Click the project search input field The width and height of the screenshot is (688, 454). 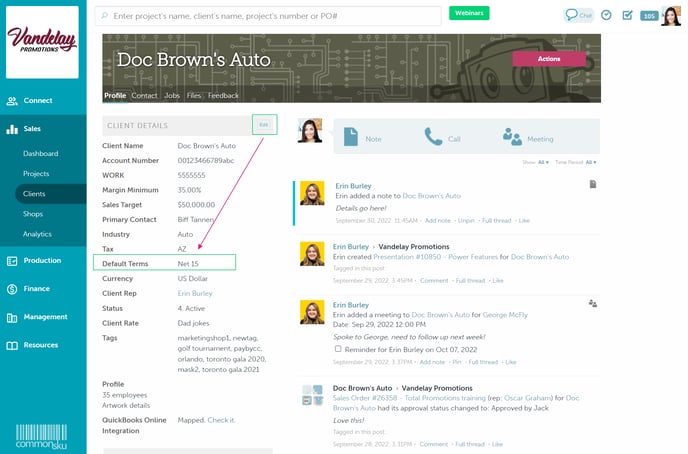[270, 16]
